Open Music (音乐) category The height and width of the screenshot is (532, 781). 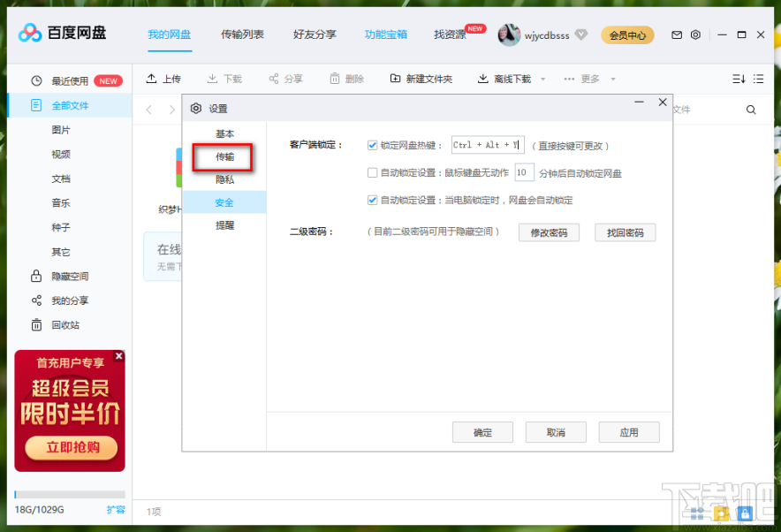pyautogui.click(x=61, y=203)
